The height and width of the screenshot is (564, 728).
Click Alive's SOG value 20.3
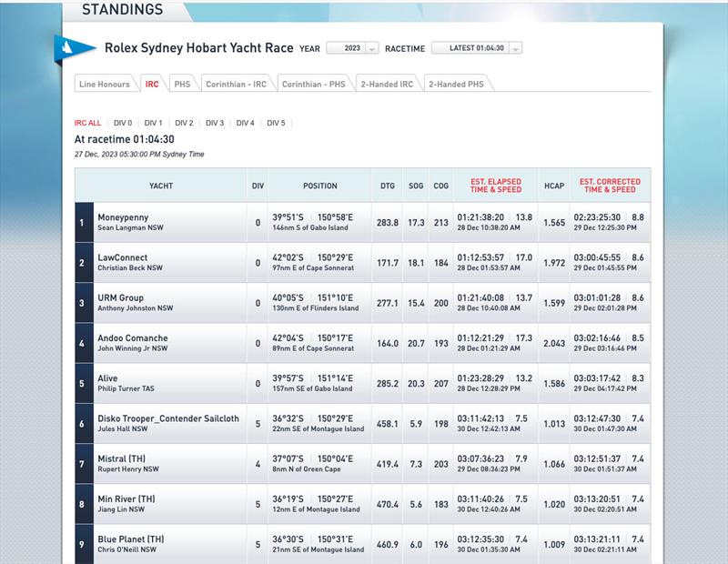tap(416, 384)
